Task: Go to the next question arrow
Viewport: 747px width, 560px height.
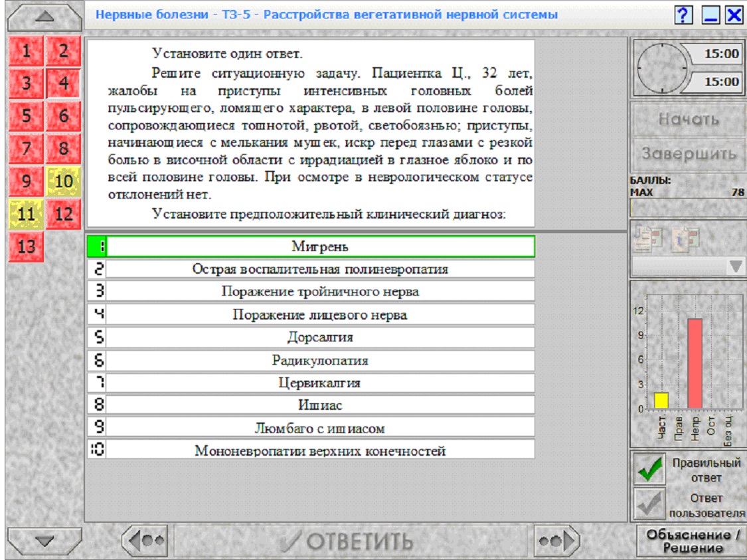Action: (556, 541)
